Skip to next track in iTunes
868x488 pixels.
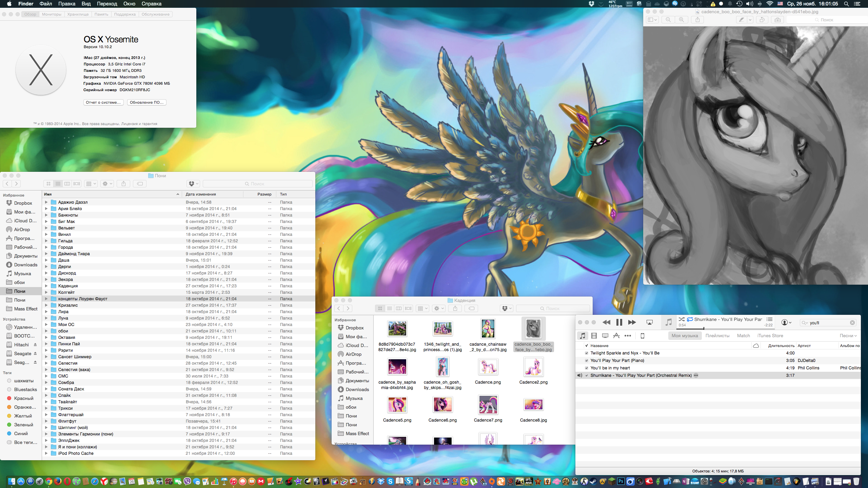point(632,322)
